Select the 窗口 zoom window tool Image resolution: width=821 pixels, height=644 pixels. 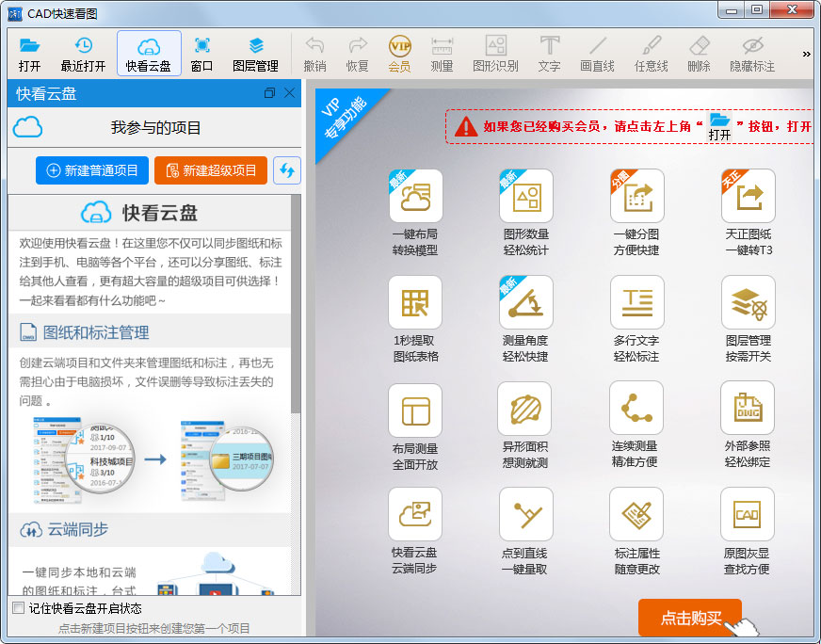pos(202,54)
